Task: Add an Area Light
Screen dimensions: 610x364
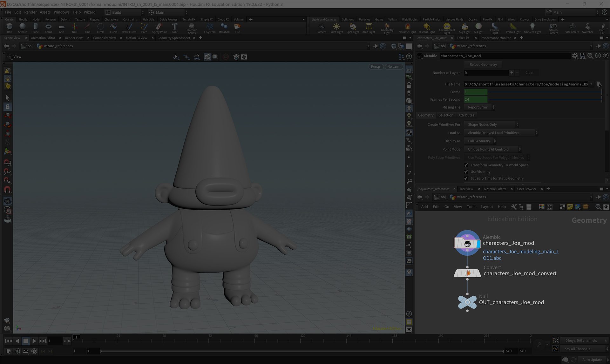Action: (369, 28)
